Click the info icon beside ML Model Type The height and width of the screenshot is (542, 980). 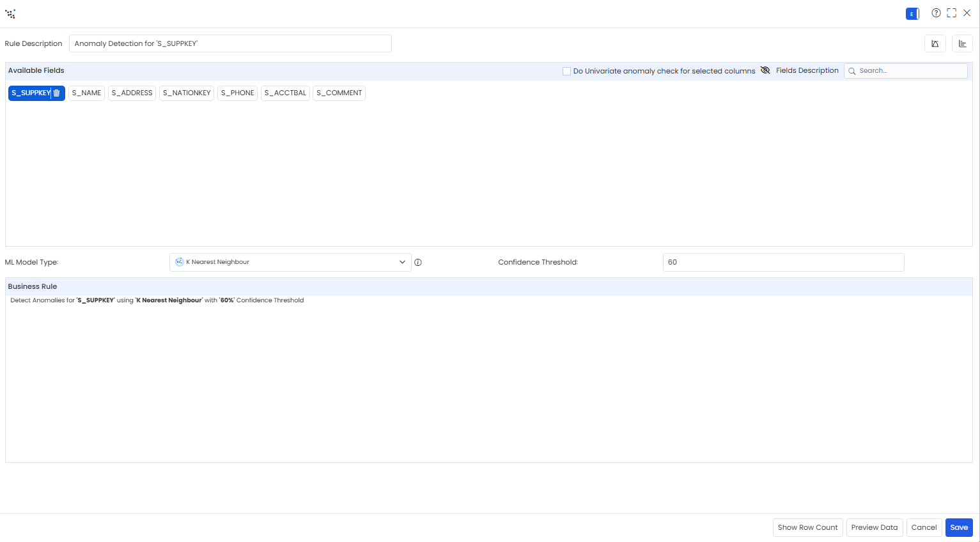click(x=418, y=263)
